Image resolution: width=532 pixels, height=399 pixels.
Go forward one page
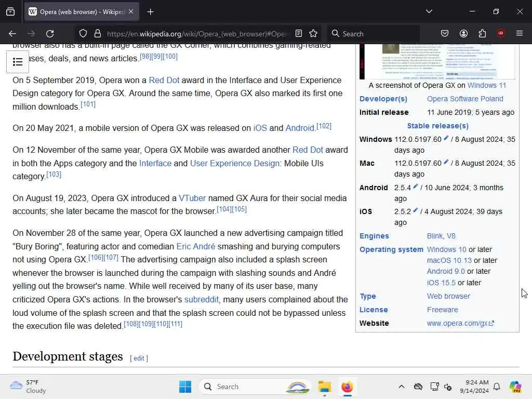coord(31,34)
